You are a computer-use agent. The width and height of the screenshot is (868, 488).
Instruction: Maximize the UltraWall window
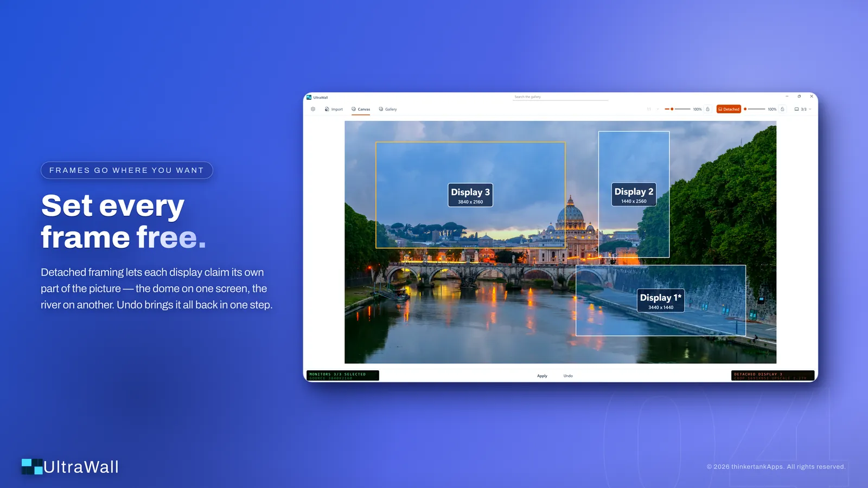point(799,97)
